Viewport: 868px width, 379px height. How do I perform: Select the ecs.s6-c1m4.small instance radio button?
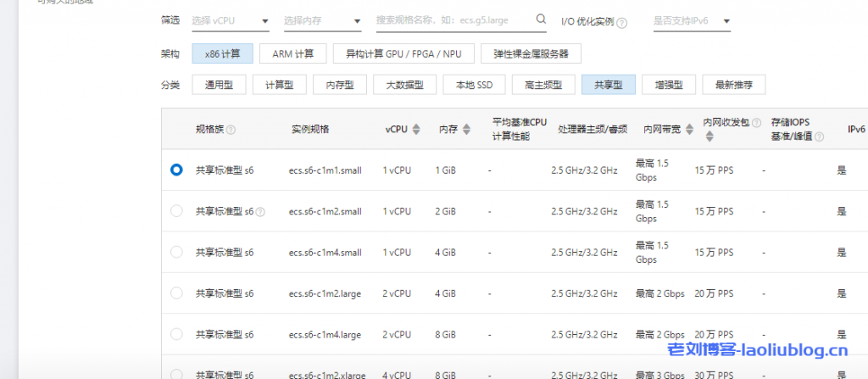pos(176,252)
